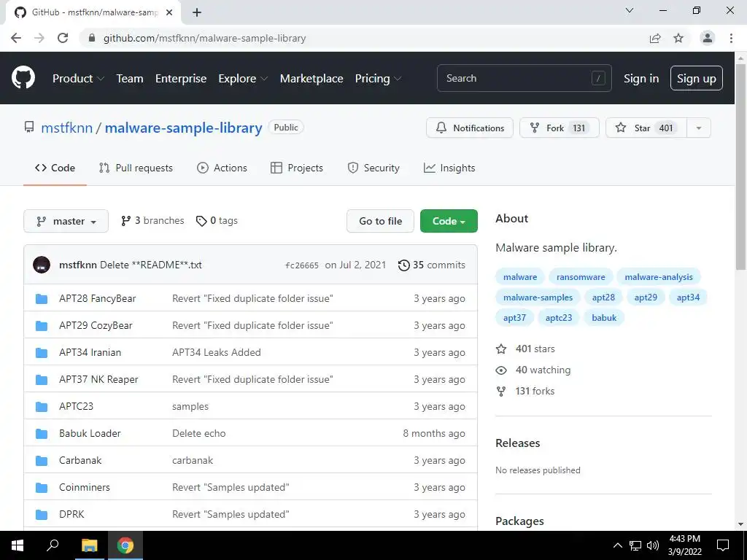Image resolution: width=747 pixels, height=560 pixels.
Task: Click the fork icon beside 131 forks
Action: (x=501, y=392)
